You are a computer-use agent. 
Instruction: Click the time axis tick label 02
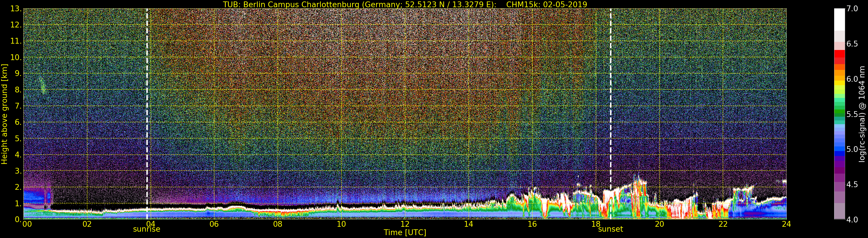87,224
